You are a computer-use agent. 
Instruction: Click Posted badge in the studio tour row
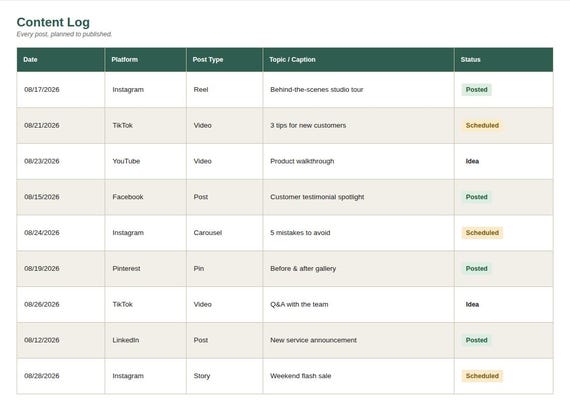(x=477, y=90)
